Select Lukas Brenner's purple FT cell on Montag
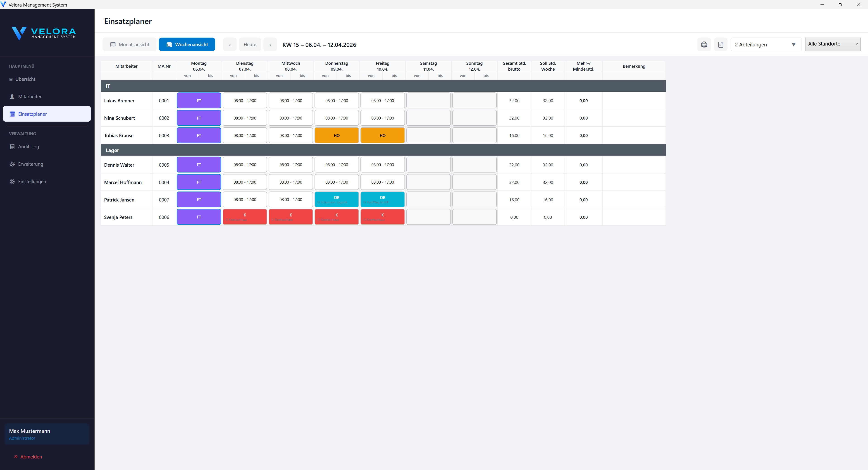Screen dimensions: 868x470 [199, 101]
